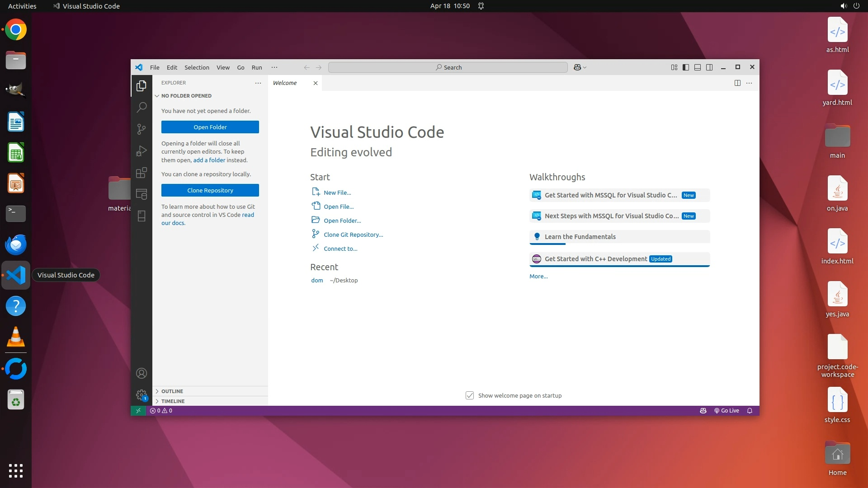Click the split editor right icon
The width and height of the screenshot is (868, 488).
click(737, 83)
